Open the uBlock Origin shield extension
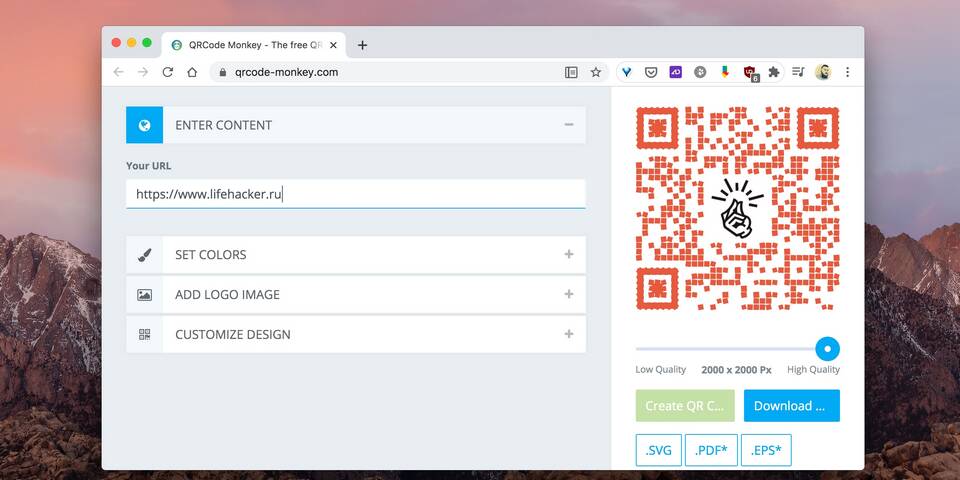Image resolution: width=960 pixels, height=480 pixels. [x=750, y=72]
